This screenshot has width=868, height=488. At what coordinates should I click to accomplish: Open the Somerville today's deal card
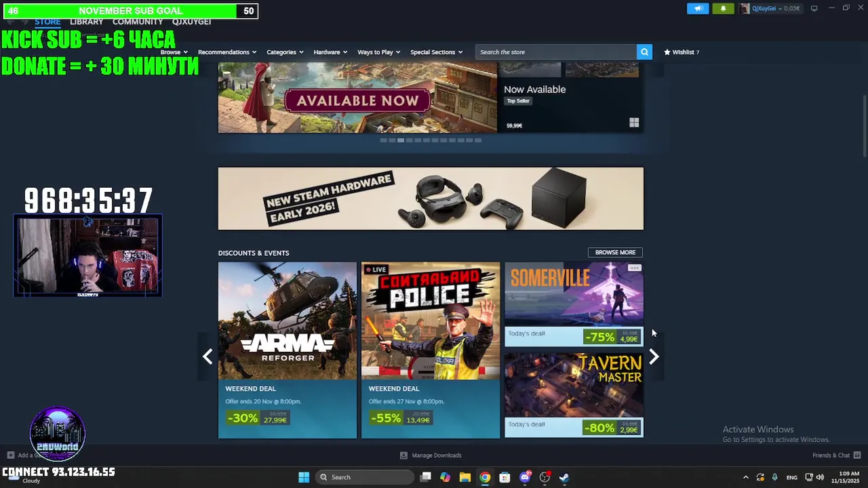point(574,304)
